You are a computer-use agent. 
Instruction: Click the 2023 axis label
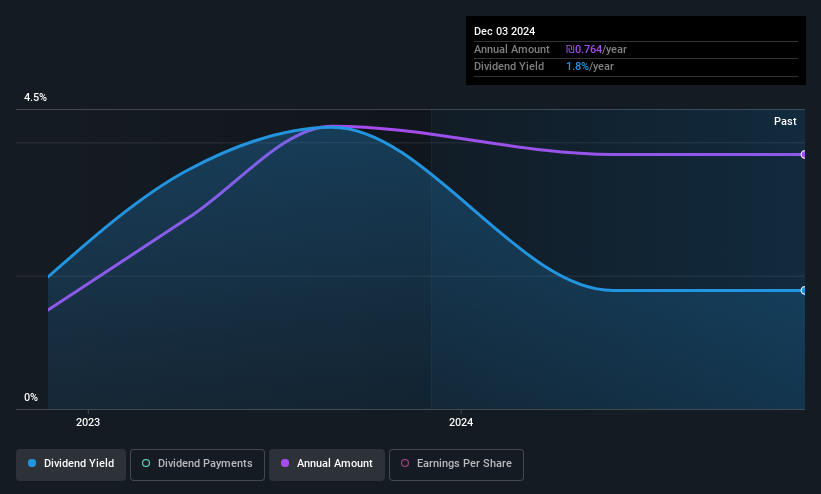pos(88,422)
